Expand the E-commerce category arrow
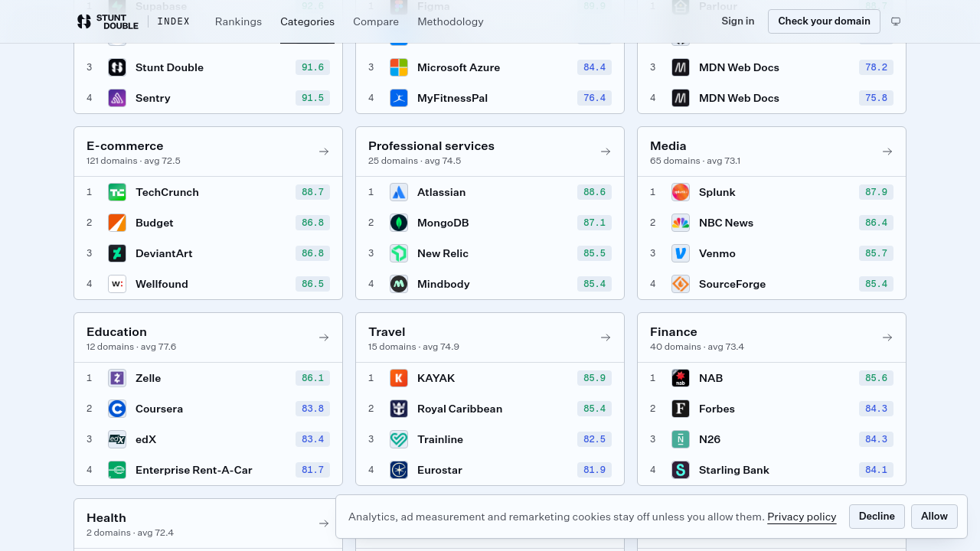Viewport: 980px width, 551px height. 324,152
